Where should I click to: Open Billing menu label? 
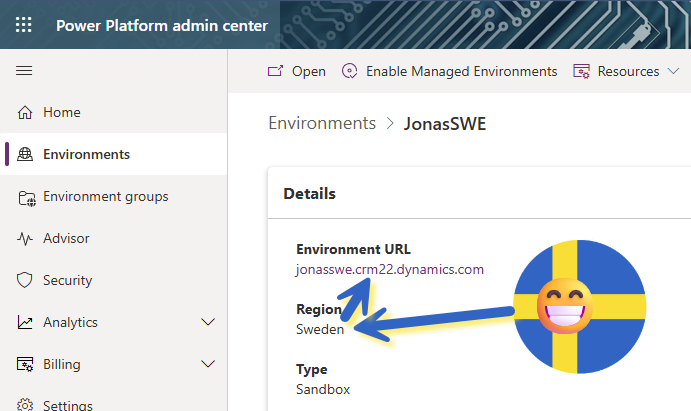click(x=62, y=364)
